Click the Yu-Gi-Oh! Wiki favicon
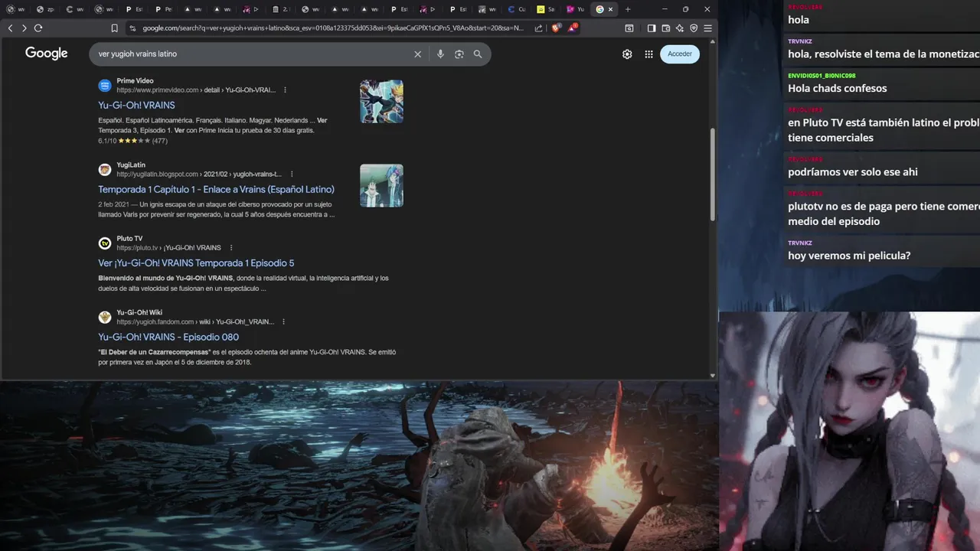The width and height of the screenshot is (980, 551). click(105, 317)
